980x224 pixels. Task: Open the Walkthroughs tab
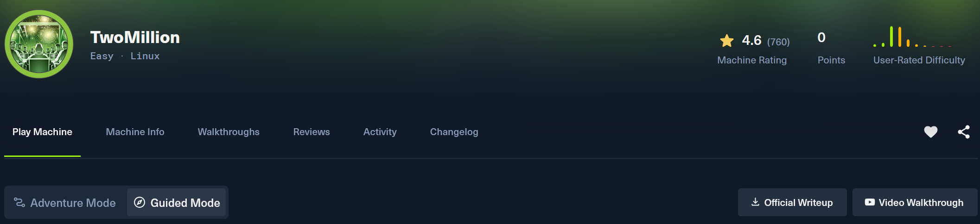[x=229, y=132]
